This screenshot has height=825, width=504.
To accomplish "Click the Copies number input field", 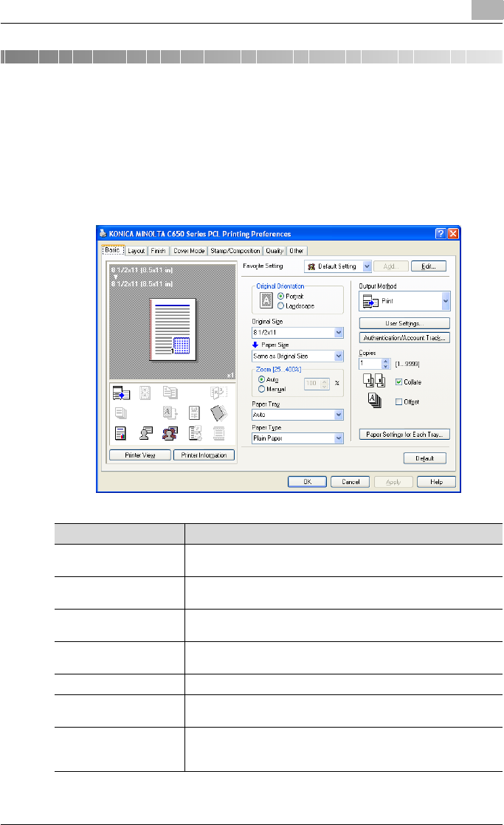I will point(370,364).
